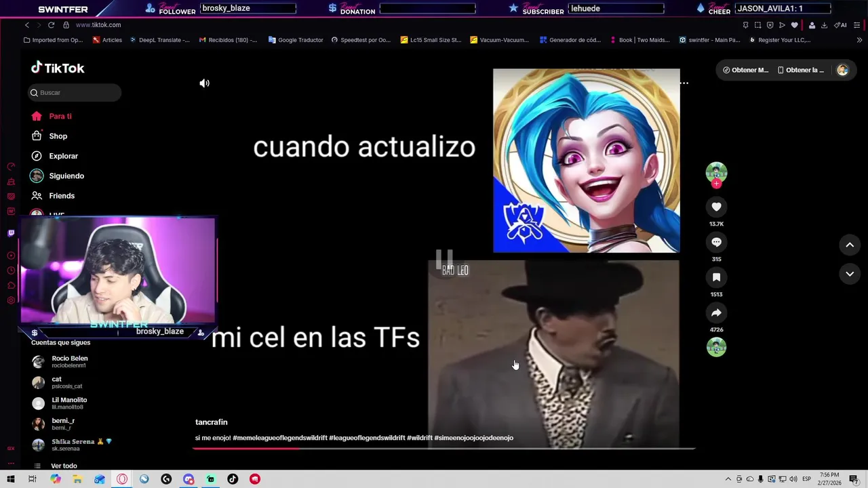Open TikTok app in the taskbar
868x488 pixels.
(233, 479)
